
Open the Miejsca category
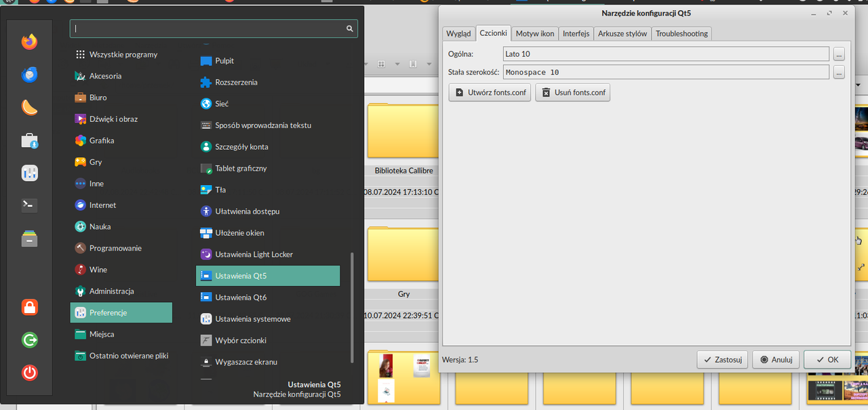pyautogui.click(x=121, y=334)
